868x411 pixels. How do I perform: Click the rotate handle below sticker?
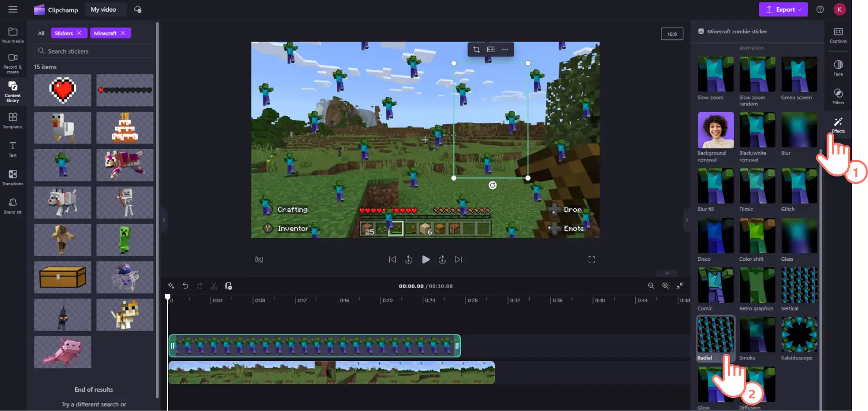click(x=493, y=185)
